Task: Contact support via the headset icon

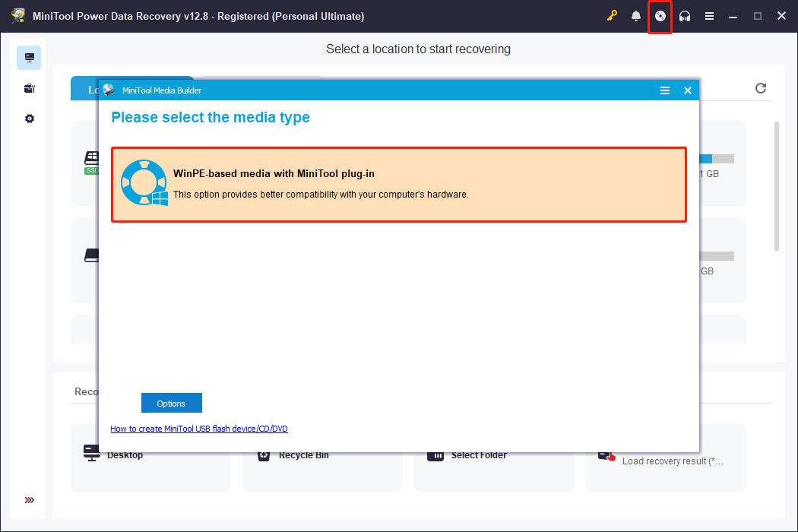Action: pyautogui.click(x=685, y=15)
